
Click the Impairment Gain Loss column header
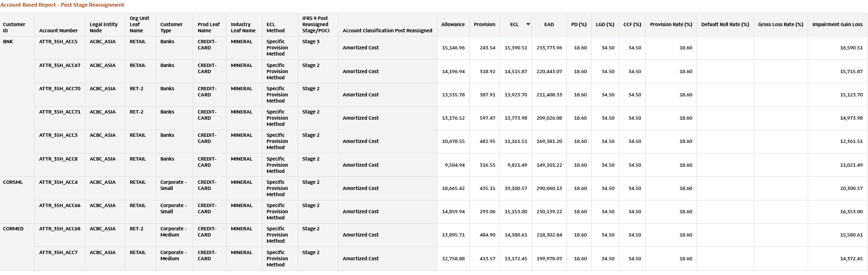[x=837, y=24]
